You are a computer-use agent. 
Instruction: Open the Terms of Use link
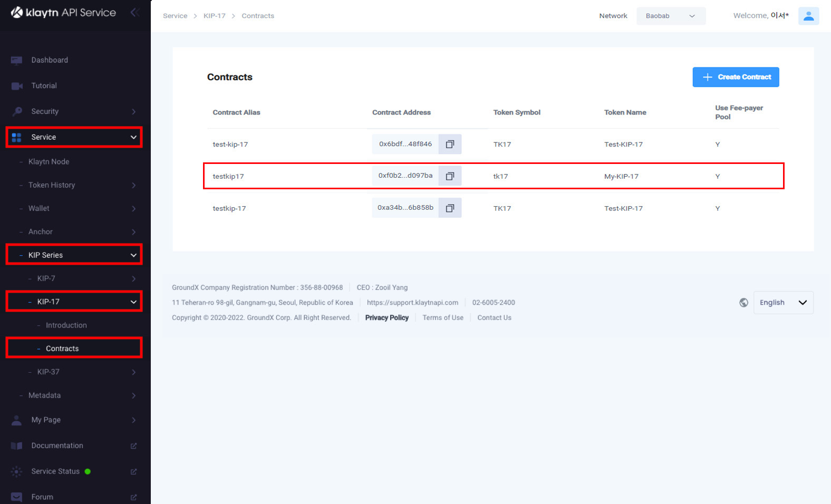(x=442, y=317)
